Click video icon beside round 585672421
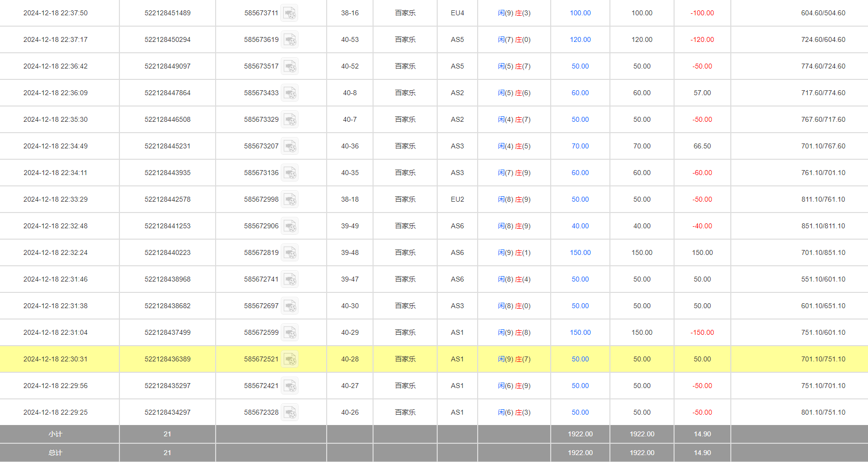Screen dimensions: 868x462 [x=290, y=386]
